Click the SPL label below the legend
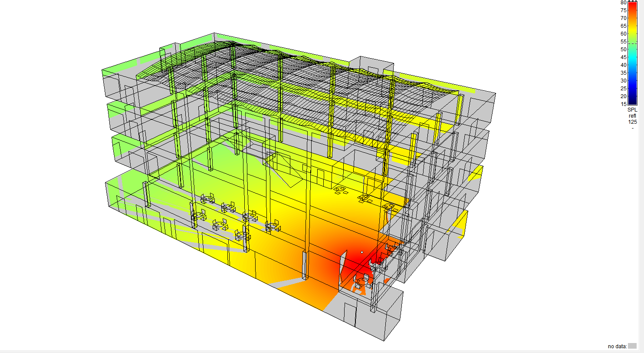 (632, 110)
